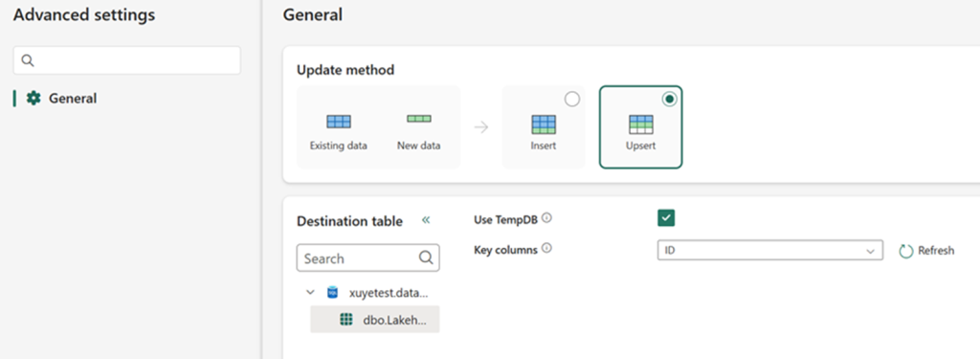
Task: Click the magnifier icon in Destination table search
Action: [x=426, y=258]
